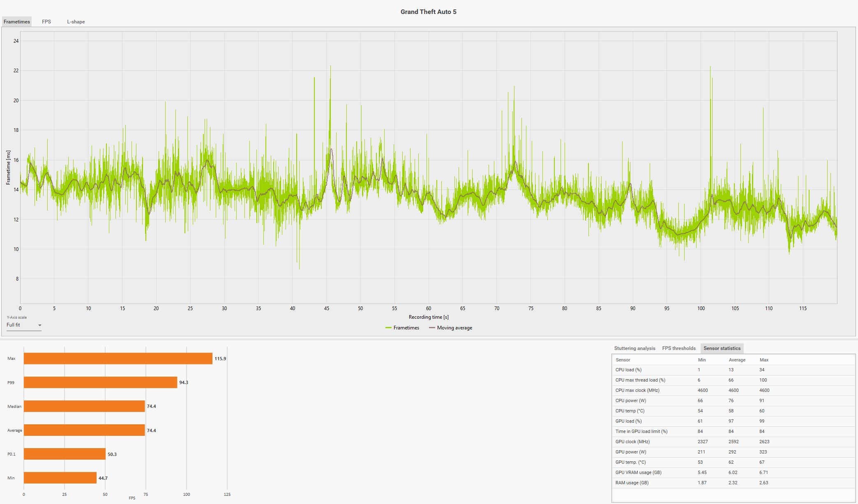
Task: Open the FPS tab
Action: pos(46,22)
